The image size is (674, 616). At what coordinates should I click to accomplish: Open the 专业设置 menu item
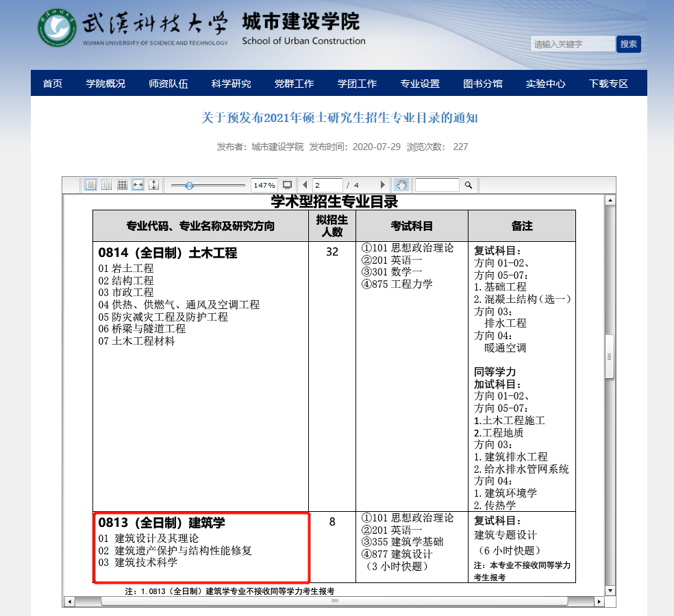419,83
